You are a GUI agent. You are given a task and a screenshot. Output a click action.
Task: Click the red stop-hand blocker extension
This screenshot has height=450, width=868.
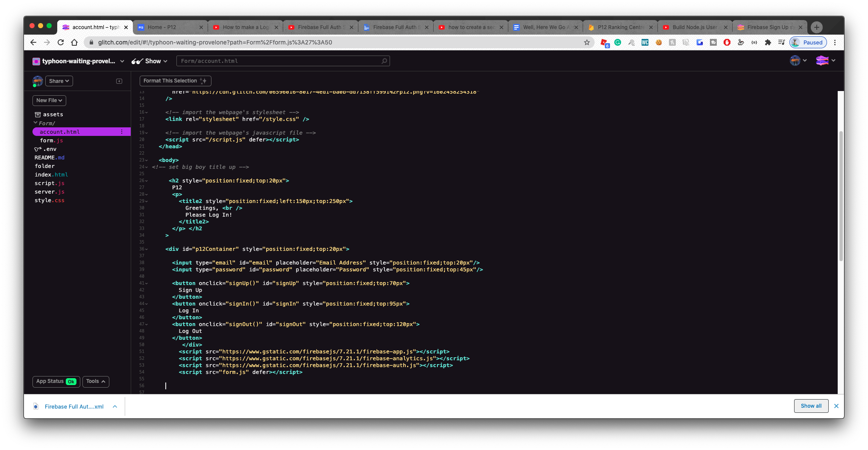[727, 42]
